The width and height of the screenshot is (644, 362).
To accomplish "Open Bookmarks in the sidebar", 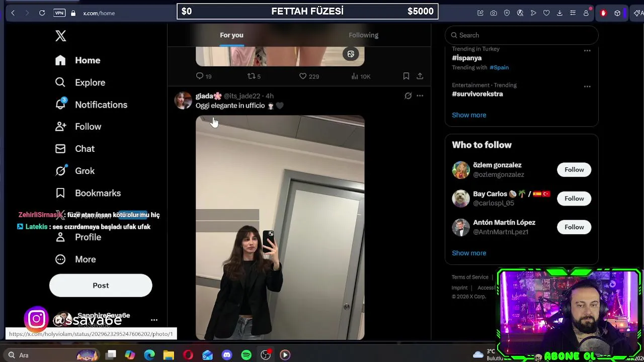I will [88, 193].
